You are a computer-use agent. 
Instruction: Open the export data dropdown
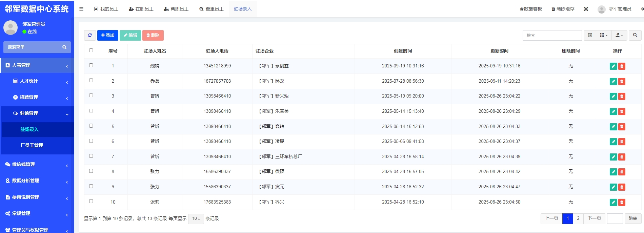619,35
